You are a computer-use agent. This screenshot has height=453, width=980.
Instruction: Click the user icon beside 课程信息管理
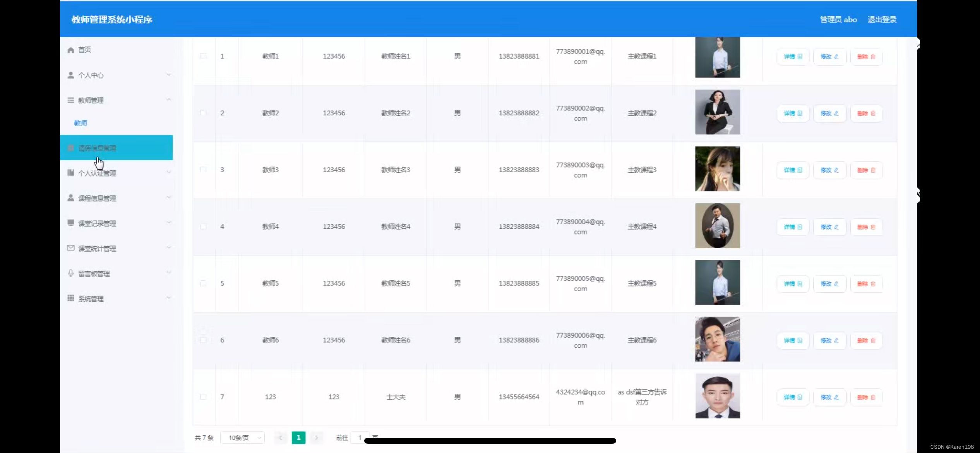click(x=70, y=198)
